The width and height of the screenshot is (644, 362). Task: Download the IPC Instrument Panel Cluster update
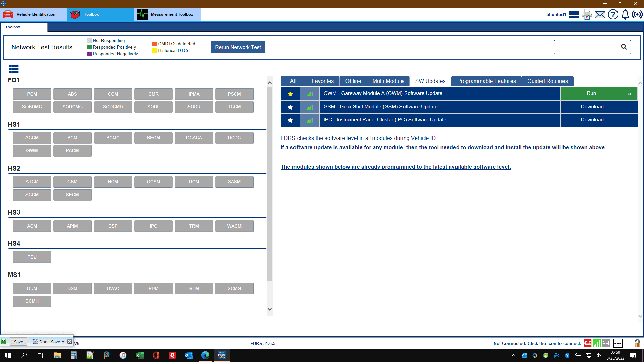pos(599,120)
